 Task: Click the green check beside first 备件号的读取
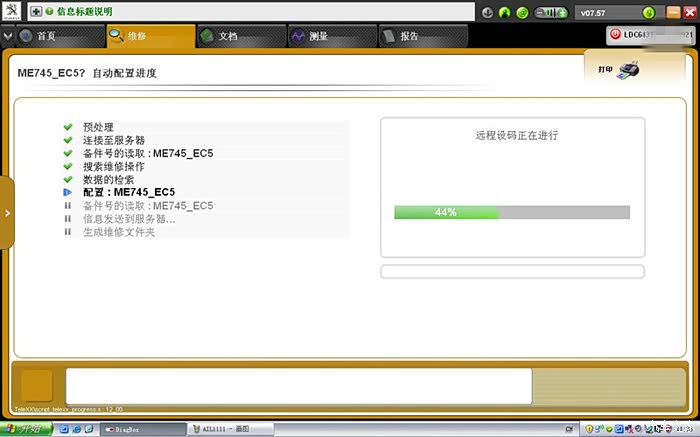(x=68, y=153)
